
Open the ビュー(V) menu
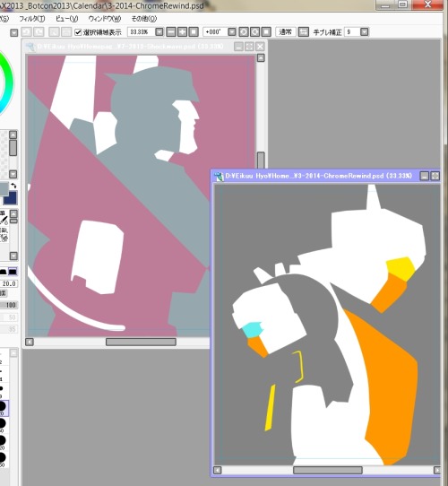(x=66, y=19)
